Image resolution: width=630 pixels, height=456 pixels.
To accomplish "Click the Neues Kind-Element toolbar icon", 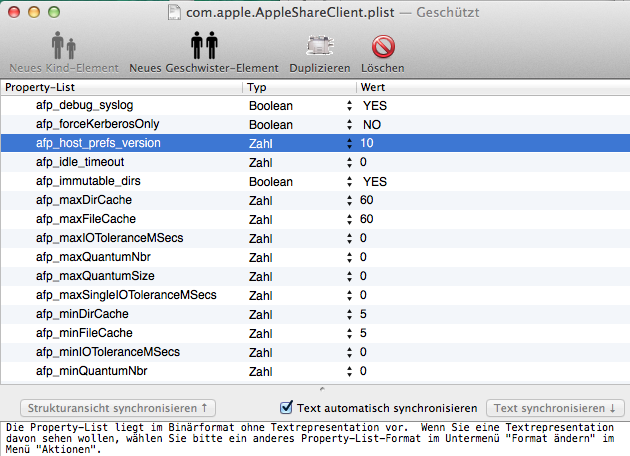I will pos(64,45).
